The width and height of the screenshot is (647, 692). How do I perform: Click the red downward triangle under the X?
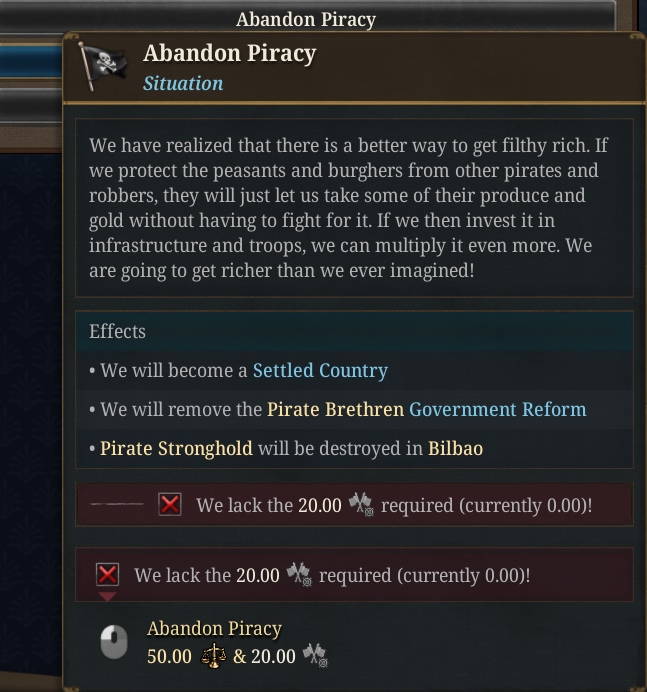(x=107, y=597)
